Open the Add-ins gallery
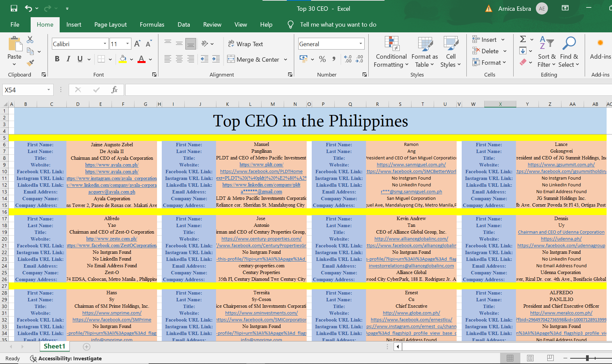Image resolution: width=612 pixels, height=364 pixels. (x=600, y=49)
